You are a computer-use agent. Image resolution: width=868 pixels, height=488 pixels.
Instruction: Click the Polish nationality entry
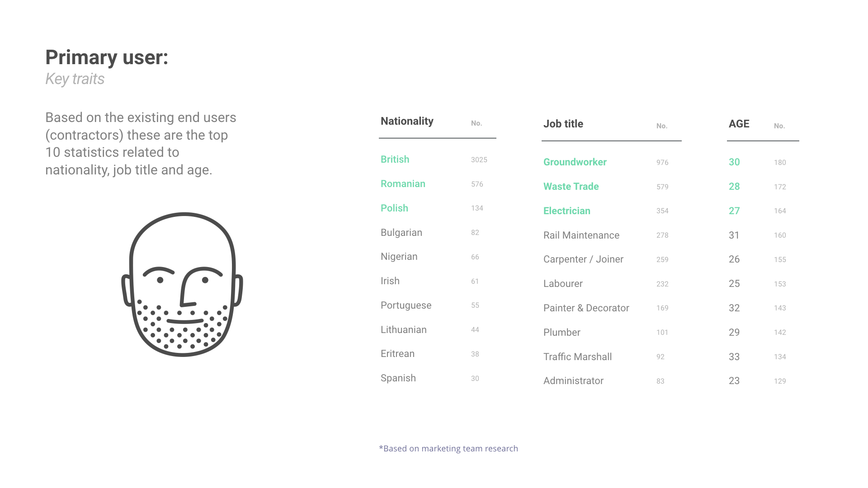coord(394,208)
